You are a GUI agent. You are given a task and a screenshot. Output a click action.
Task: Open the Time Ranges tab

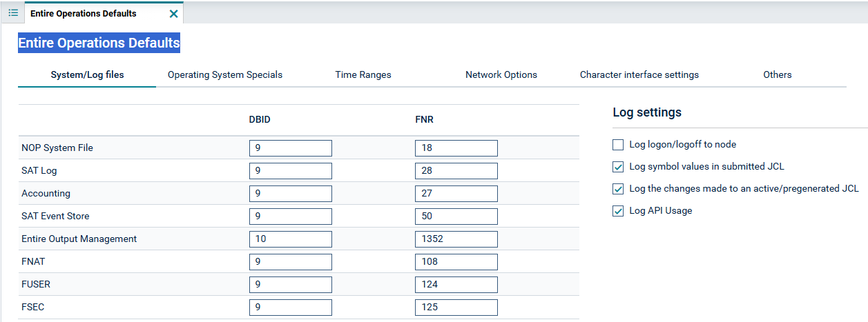point(363,74)
